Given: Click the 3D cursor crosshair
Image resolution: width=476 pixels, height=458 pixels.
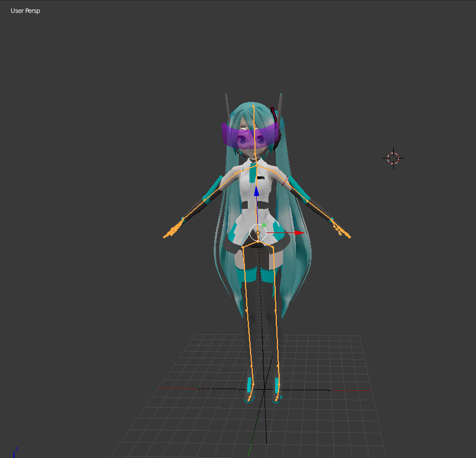Looking at the screenshot, I should point(393,158).
